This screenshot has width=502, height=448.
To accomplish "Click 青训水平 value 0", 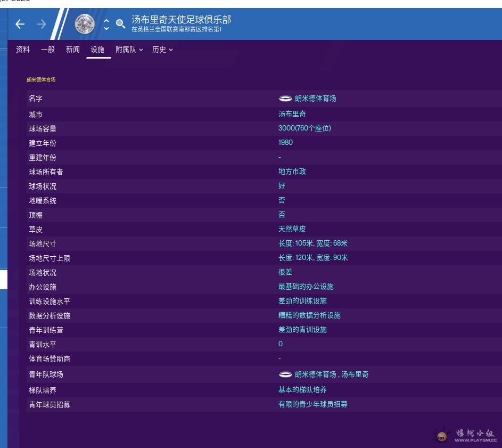I will pos(281,344).
